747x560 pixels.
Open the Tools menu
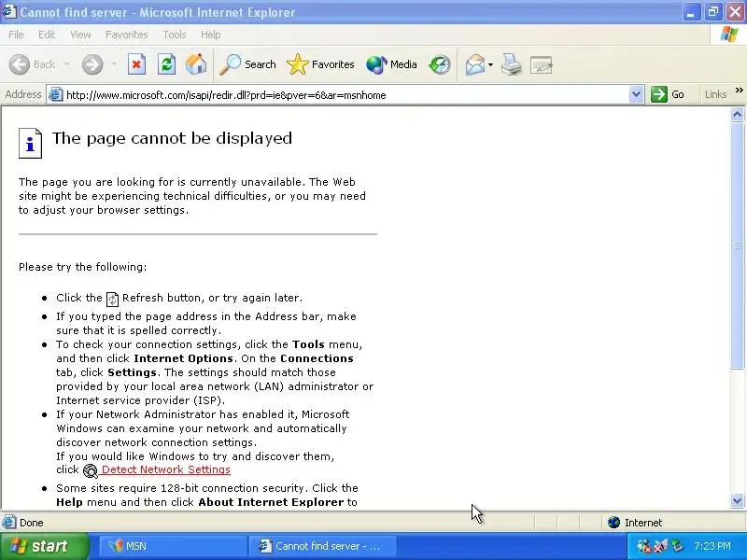pyautogui.click(x=175, y=35)
